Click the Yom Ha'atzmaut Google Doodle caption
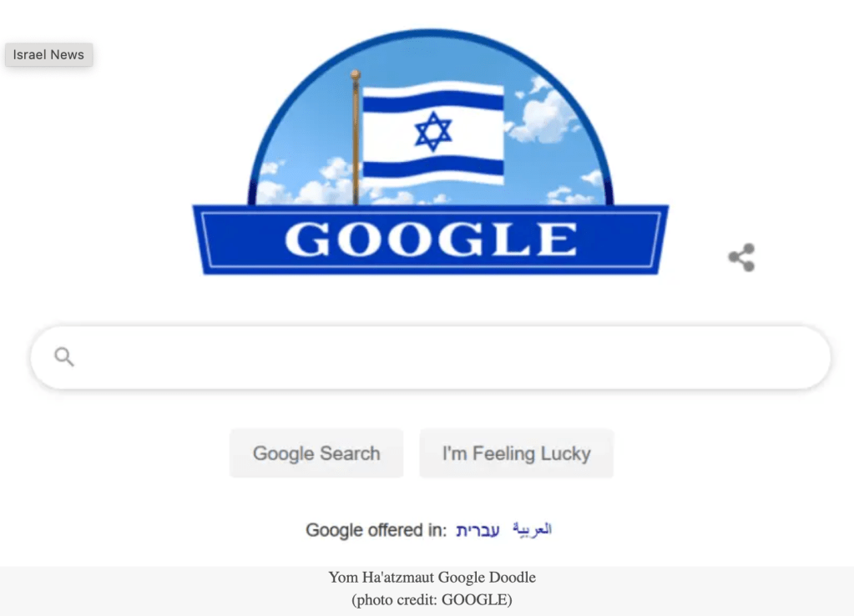The image size is (854, 616). (x=432, y=577)
